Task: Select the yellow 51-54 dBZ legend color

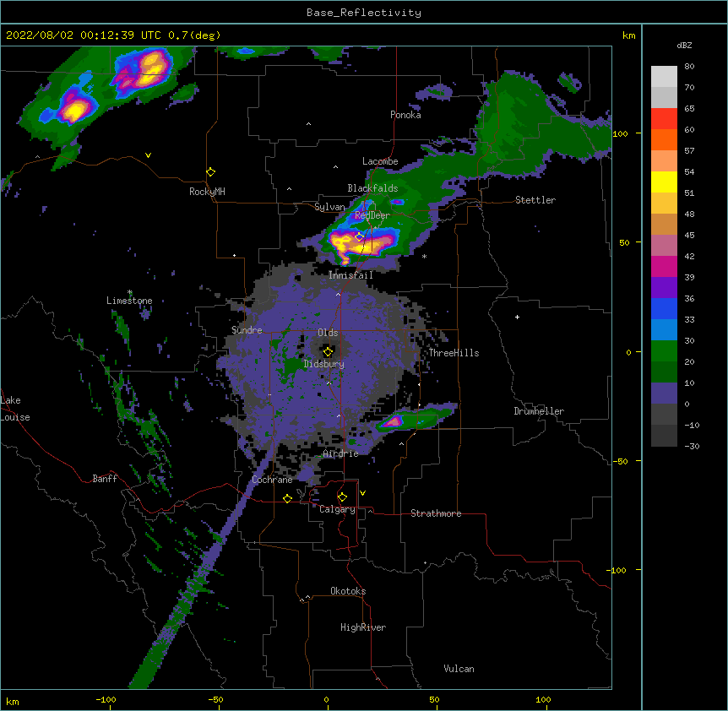Action: (x=664, y=182)
